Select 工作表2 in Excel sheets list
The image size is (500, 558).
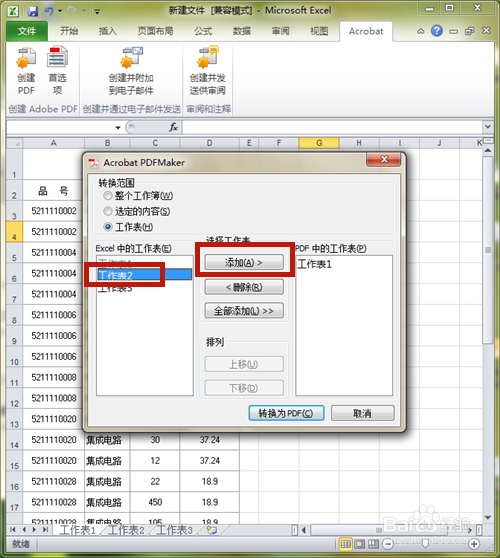[144, 275]
